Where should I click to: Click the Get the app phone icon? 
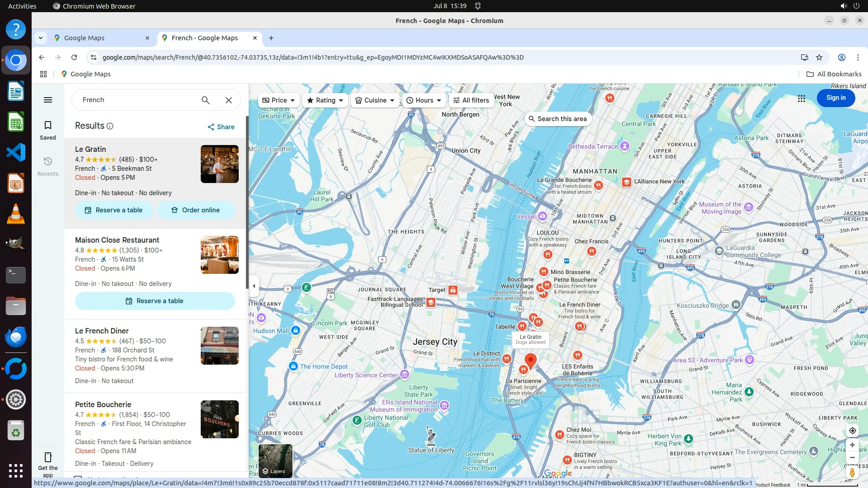tap(48, 457)
